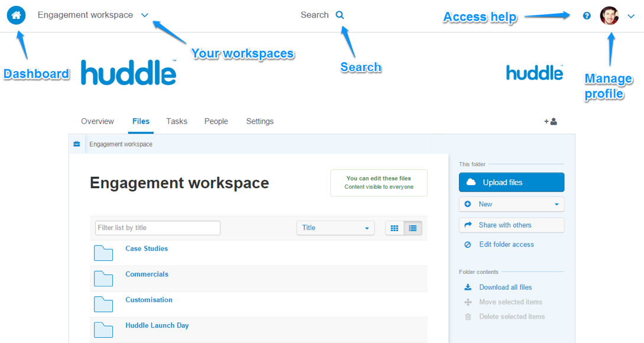This screenshot has width=644, height=343.
Task: Click Edit folder access link
Action: click(x=506, y=244)
